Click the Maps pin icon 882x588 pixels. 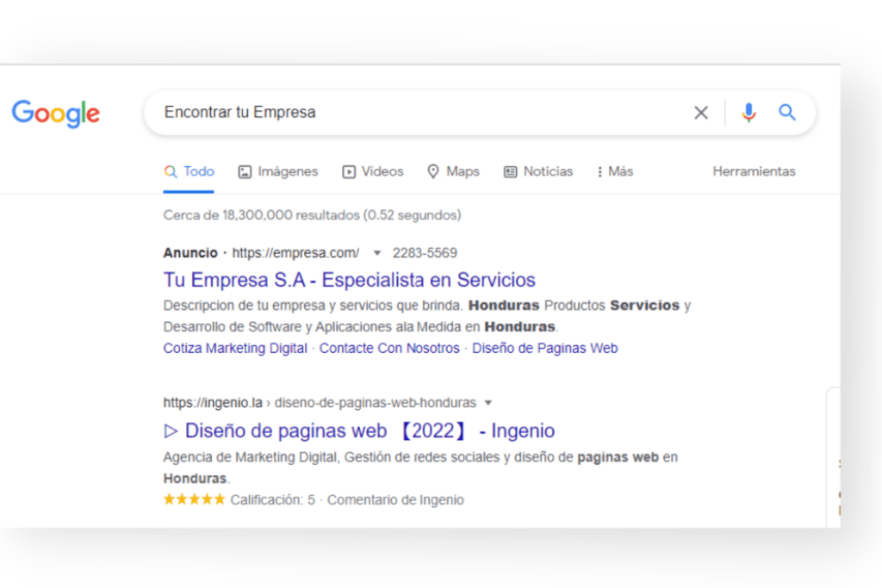(x=432, y=171)
